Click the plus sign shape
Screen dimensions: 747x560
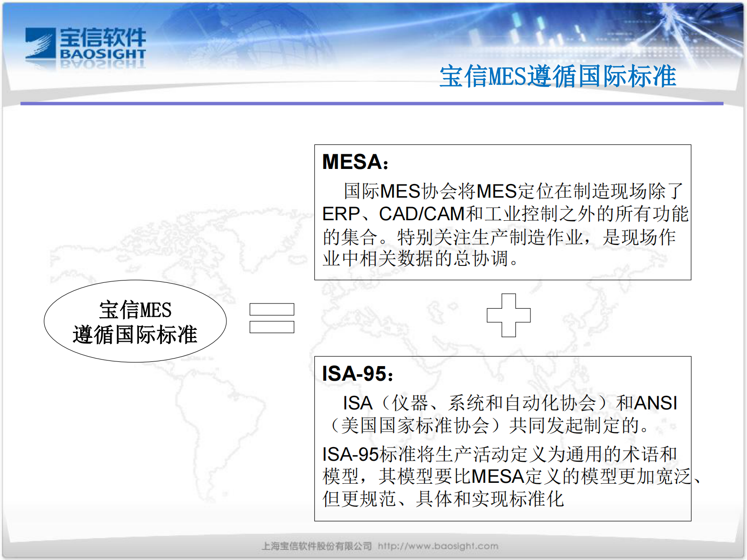[508, 315]
